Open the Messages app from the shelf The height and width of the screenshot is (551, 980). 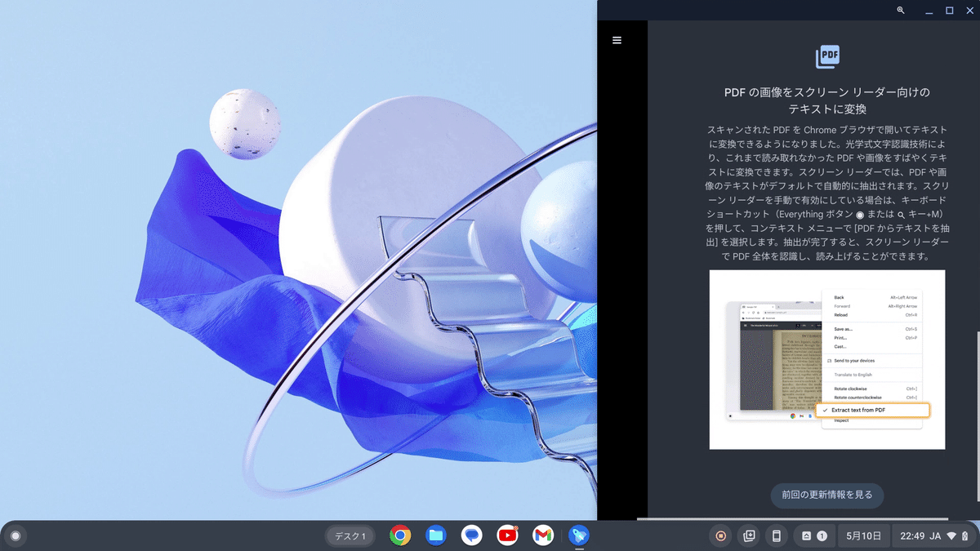pyautogui.click(x=472, y=535)
